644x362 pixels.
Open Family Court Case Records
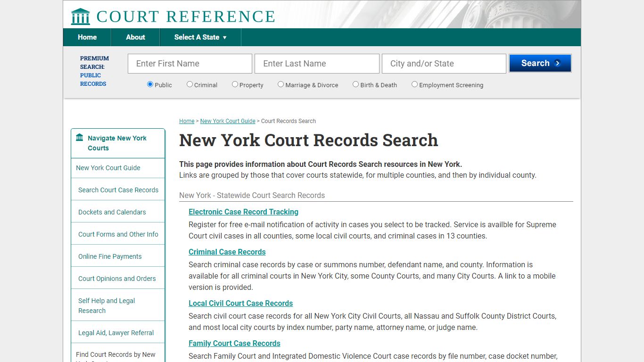click(234, 343)
